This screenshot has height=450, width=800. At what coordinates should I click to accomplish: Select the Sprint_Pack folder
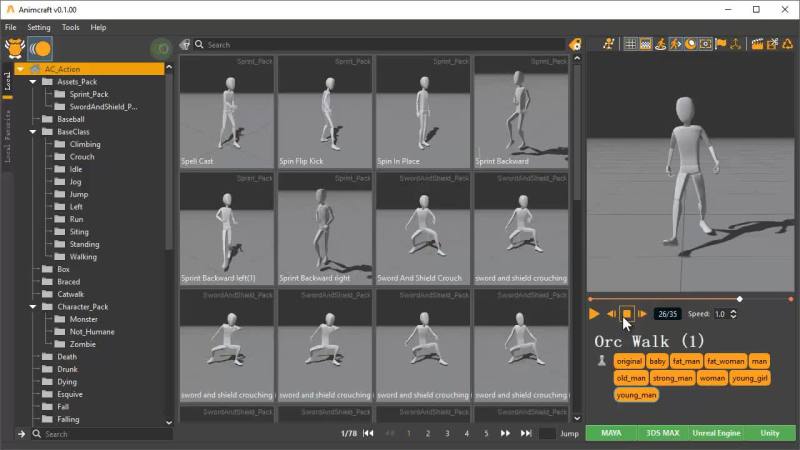click(89, 94)
